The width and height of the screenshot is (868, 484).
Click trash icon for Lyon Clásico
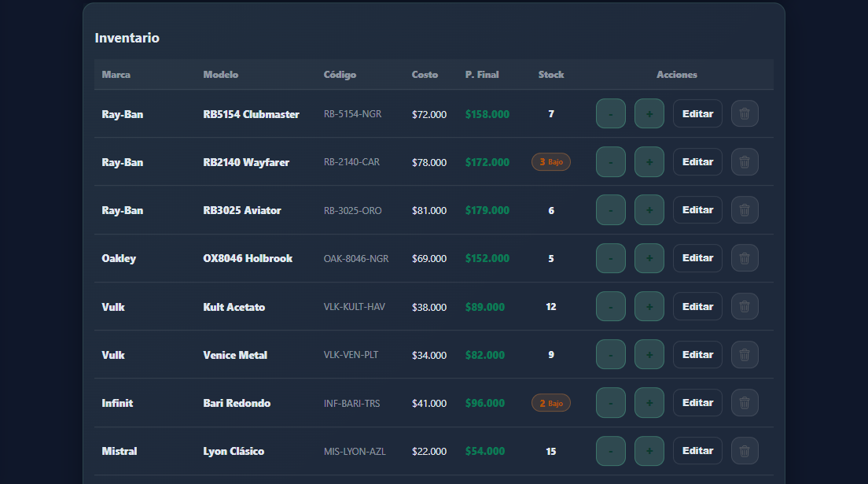745,451
